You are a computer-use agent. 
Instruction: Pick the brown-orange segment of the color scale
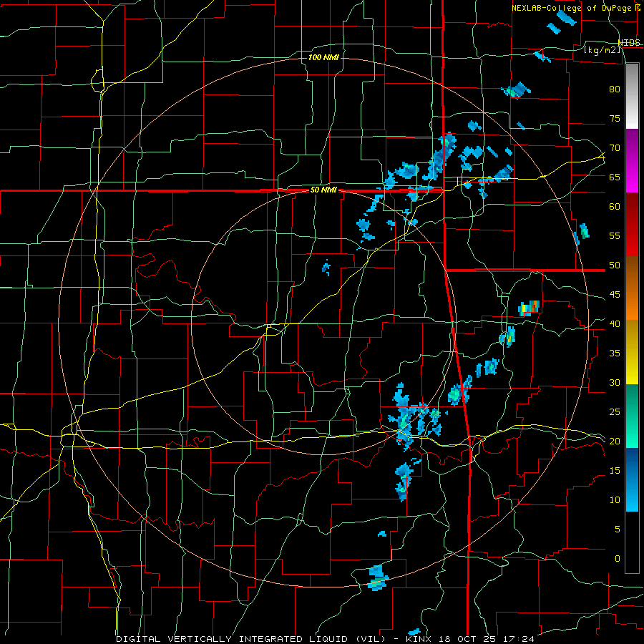coord(632,288)
